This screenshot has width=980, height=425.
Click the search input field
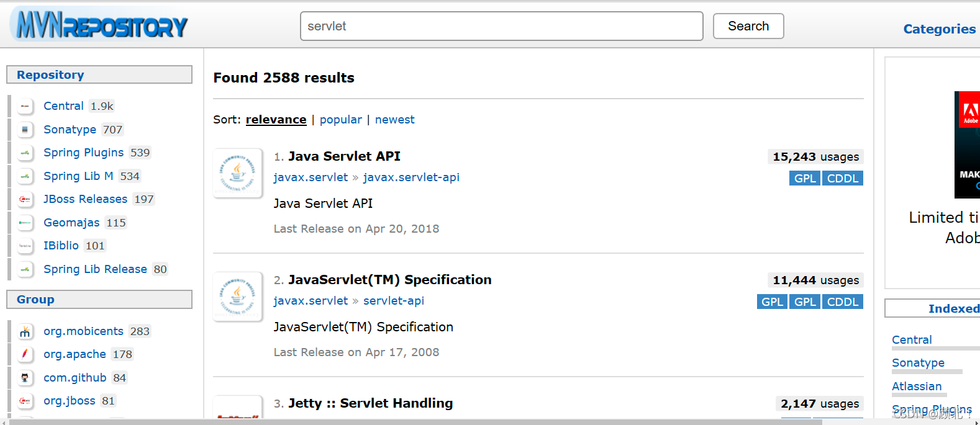point(502,26)
